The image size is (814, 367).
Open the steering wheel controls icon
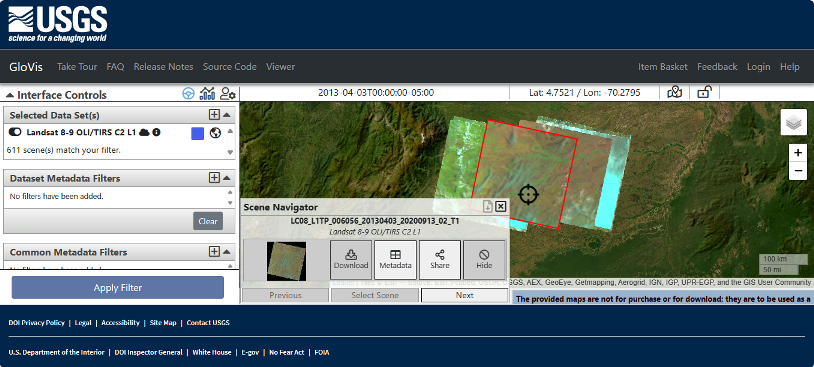click(188, 93)
